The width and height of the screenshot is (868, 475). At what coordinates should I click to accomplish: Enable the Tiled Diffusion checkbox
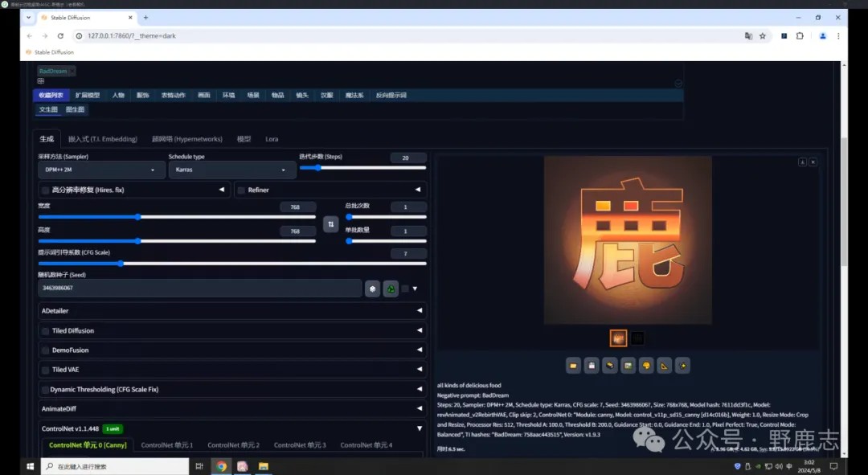45,331
